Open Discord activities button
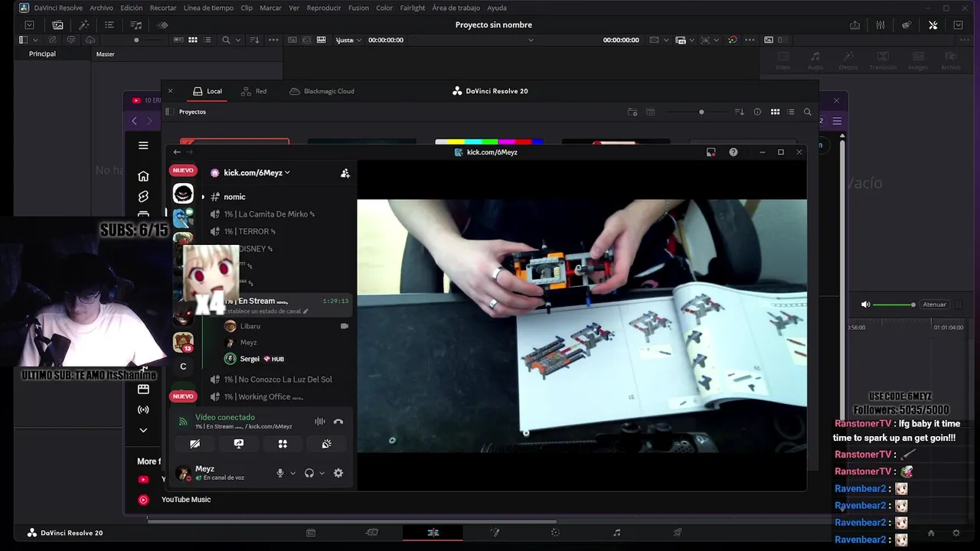This screenshot has width=980, height=551. (x=283, y=444)
